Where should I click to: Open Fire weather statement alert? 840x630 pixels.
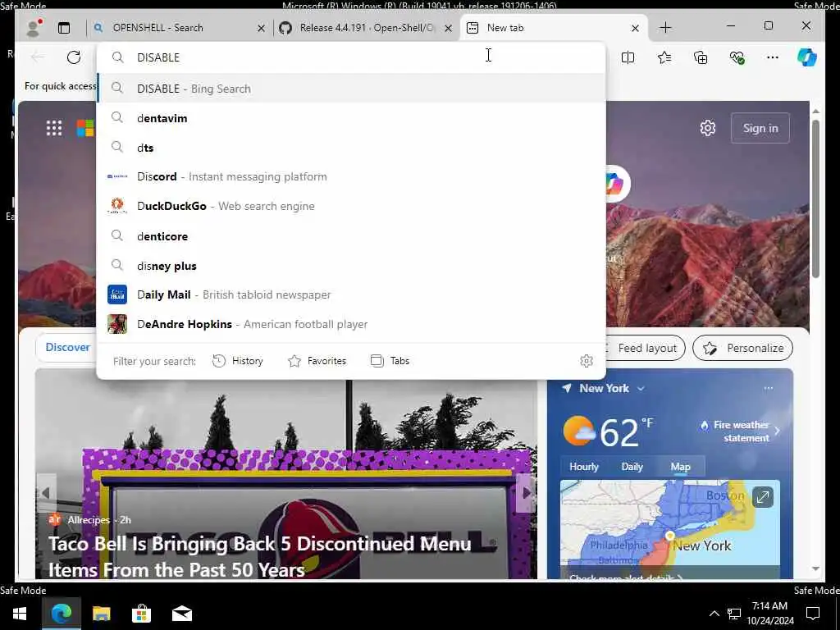tap(740, 431)
